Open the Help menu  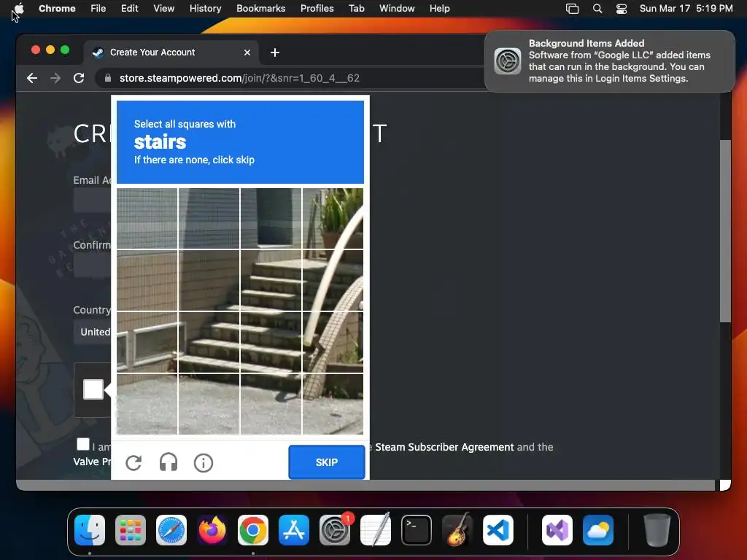pyautogui.click(x=439, y=9)
